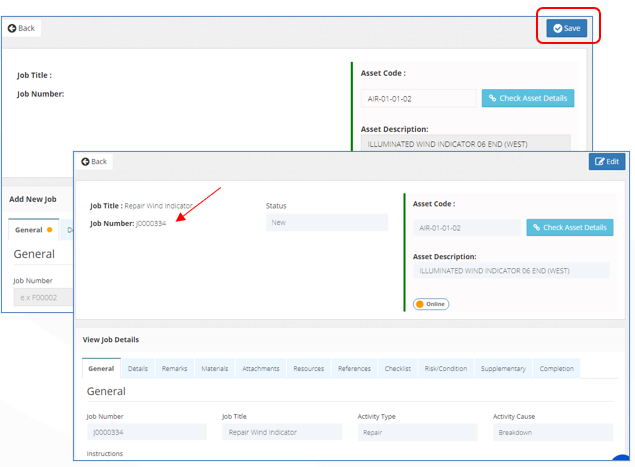
Task: Switch to the Completion tab
Action: click(x=556, y=369)
